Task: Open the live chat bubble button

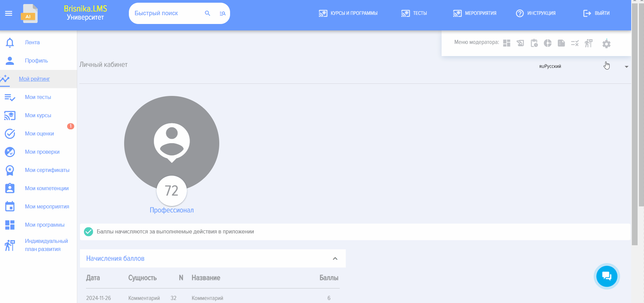Action: click(607, 276)
